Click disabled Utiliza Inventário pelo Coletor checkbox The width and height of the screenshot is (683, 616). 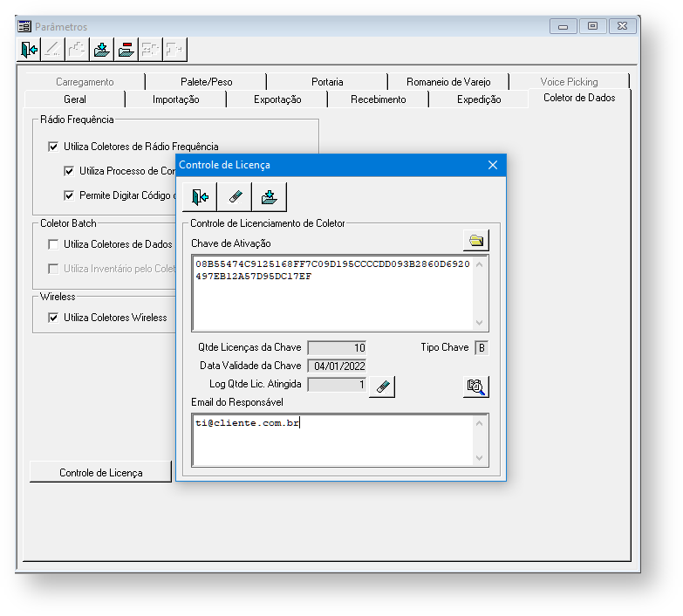pos(53,269)
